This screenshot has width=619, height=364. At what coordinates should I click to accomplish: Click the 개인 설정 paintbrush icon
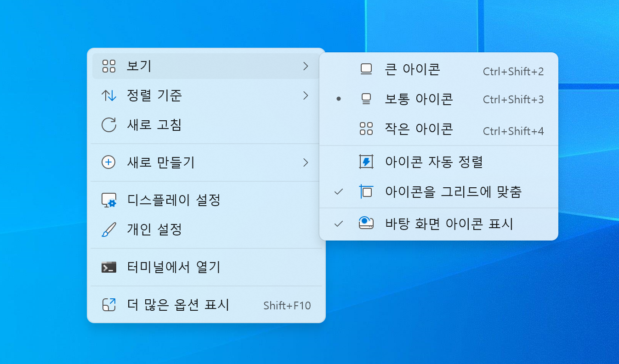click(x=109, y=230)
